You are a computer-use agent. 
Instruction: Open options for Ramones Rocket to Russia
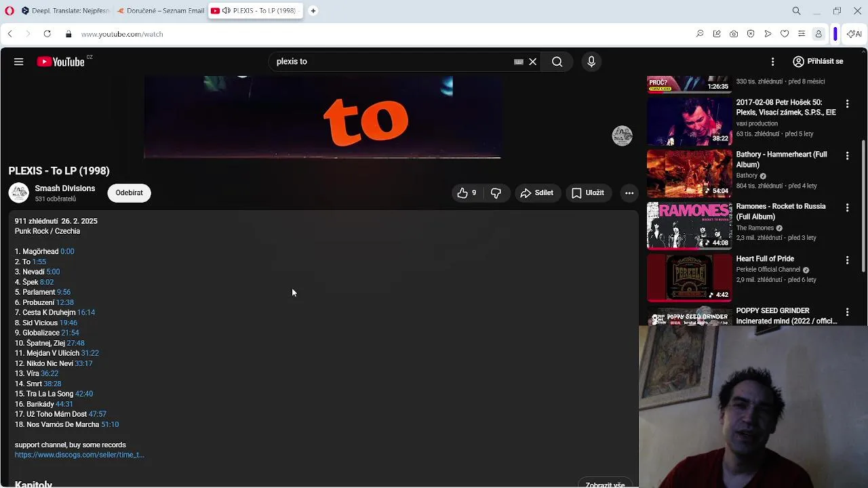click(x=847, y=208)
